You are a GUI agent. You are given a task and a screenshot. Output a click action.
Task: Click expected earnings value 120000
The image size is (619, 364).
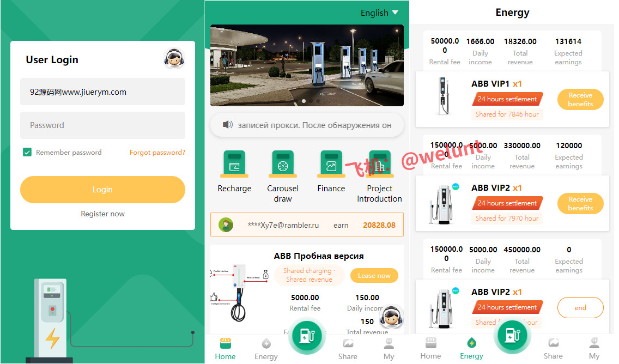click(569, 145)
